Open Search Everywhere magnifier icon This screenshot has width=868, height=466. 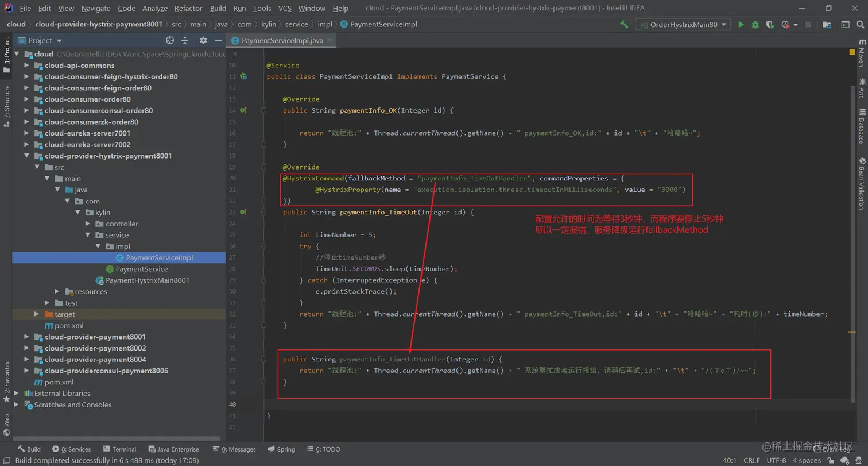click(860, 25)
